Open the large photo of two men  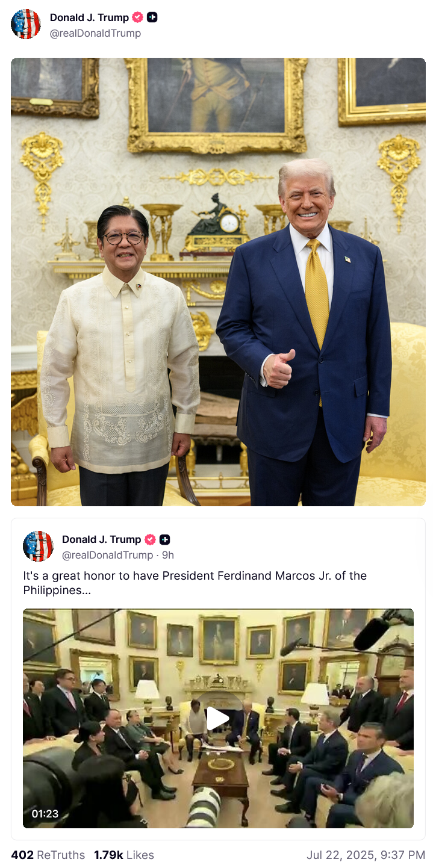(x=218, y=282)
